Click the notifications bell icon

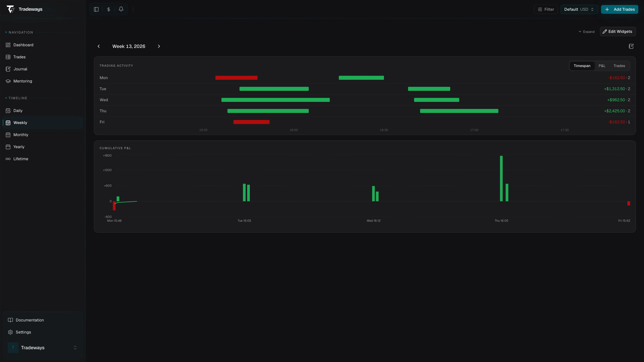121,9
